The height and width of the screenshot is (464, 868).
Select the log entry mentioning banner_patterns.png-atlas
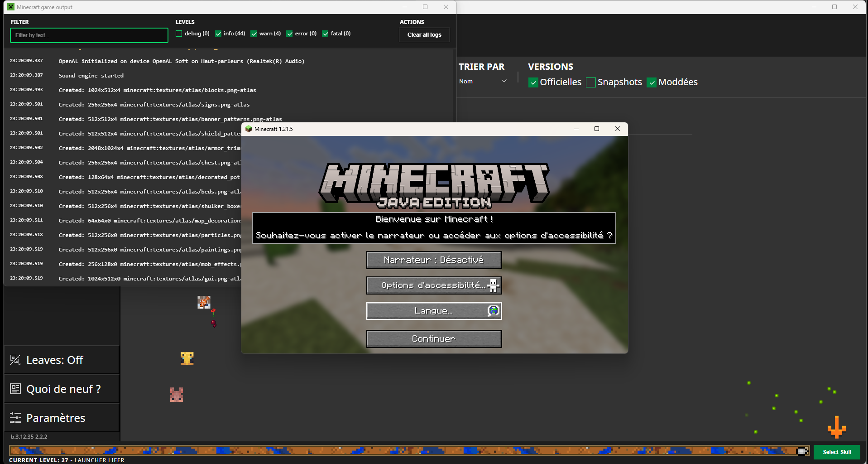pyautogui.click(x=170, y=119)
